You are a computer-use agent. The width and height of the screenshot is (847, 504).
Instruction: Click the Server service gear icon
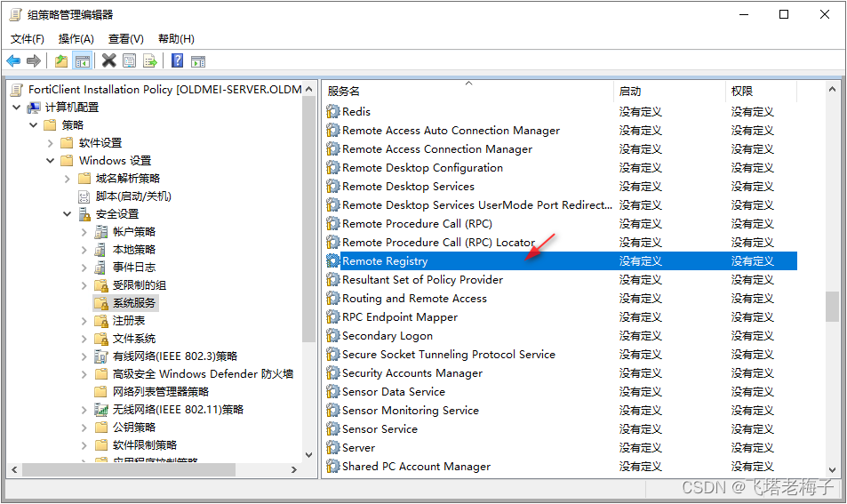(332, 448)
